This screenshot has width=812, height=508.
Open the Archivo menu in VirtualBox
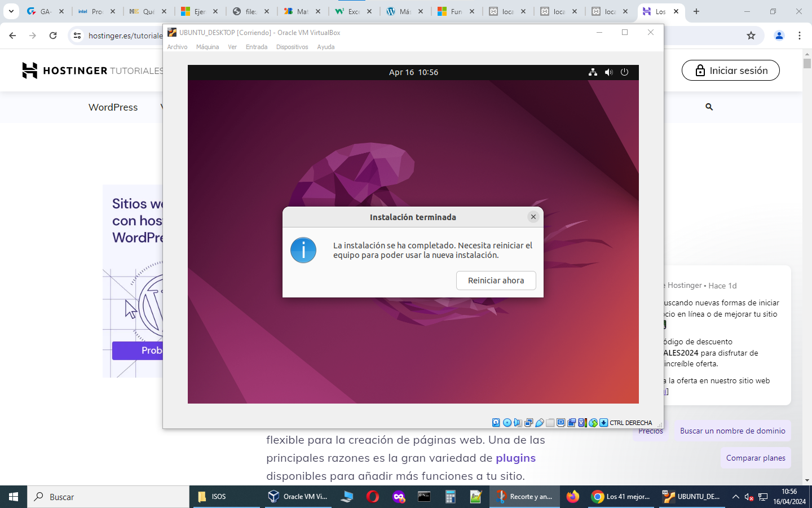[177, 47]
